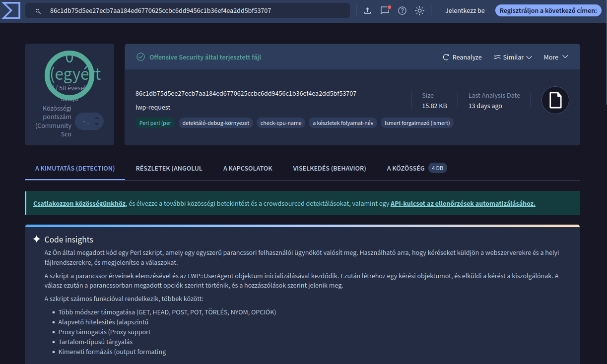Open the notifications speech bubble icon
Screen dimensions: 607x364
pos(385,10)
